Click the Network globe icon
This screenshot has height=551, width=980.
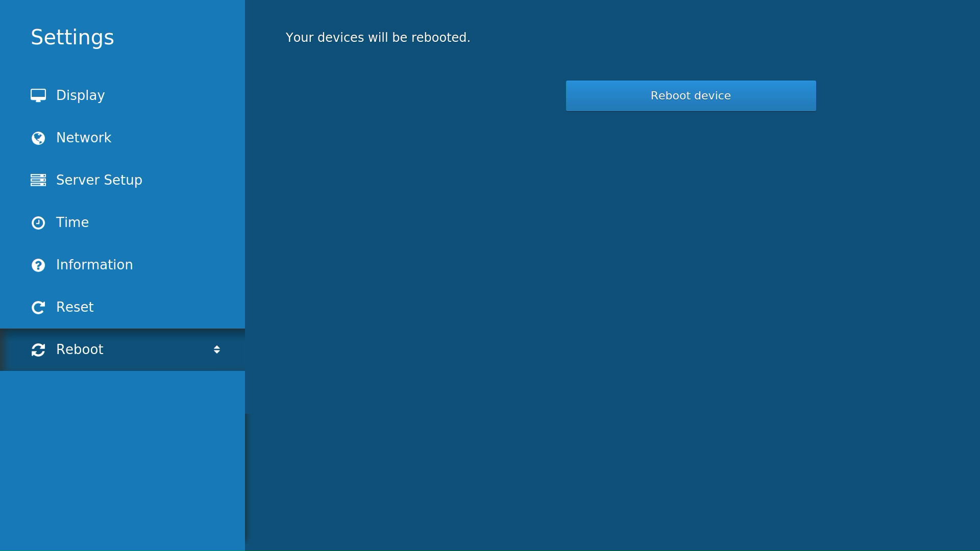pos(39,138)
